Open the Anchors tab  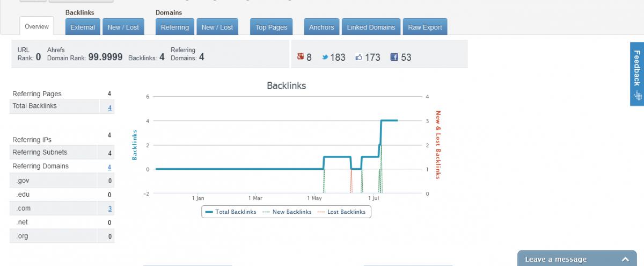[x=321, y=27]
